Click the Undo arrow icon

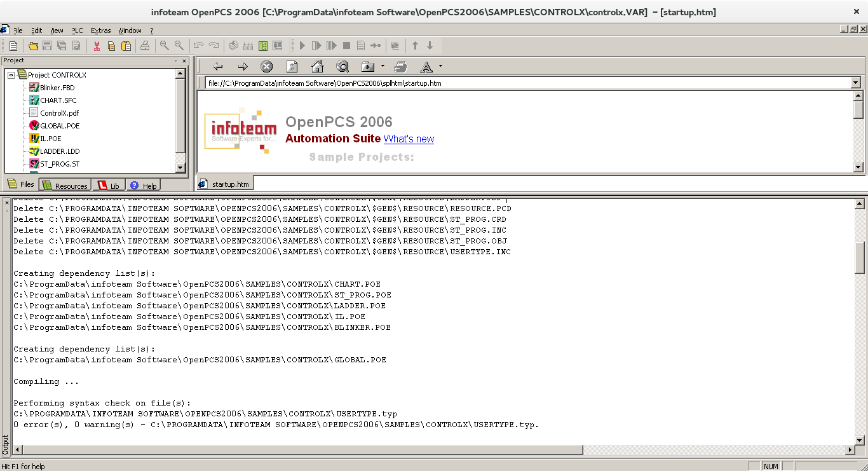[199, 46]
